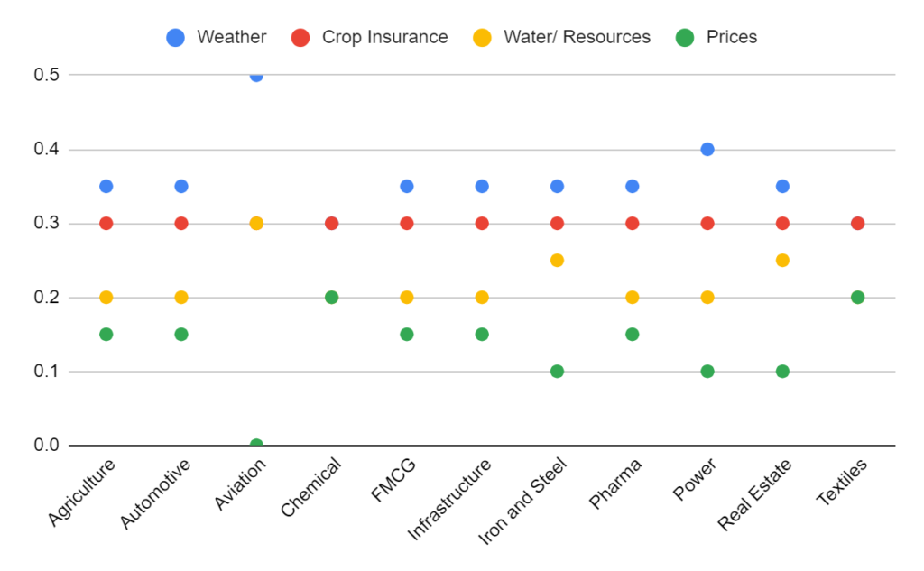This screenshot has height=571, width=924.
Task: Select the Prices legend label text
Action: 733,37
